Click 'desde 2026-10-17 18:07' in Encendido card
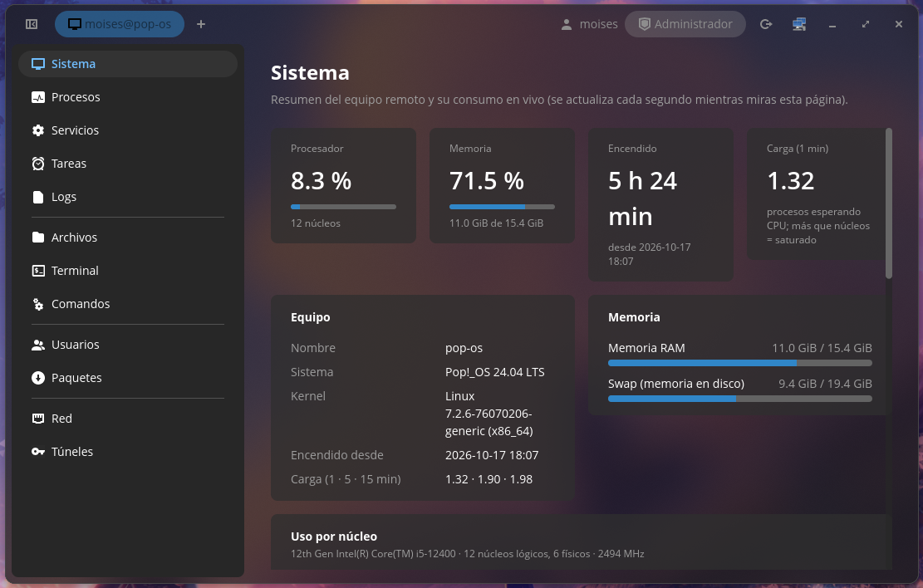The height and width of the screenshot is (588, 923). pyautogui.click(x=650, y=254)
